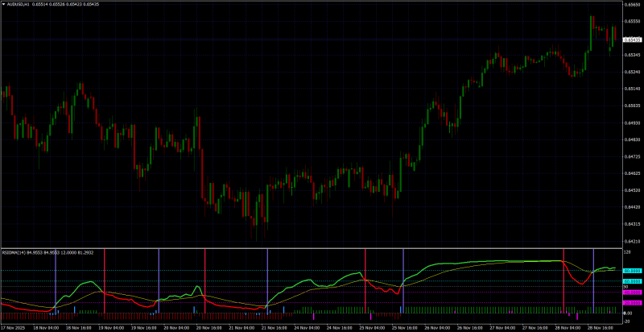Click the AUDUSD,H1 chart title label
This screenshot has width=644, height=332.
pyautogui.click(x=18, y=4)
